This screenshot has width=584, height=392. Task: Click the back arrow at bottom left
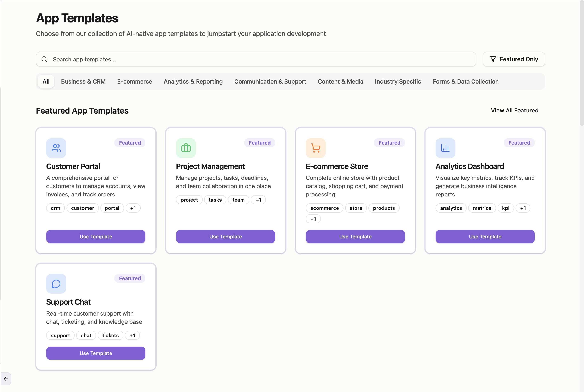6,379
